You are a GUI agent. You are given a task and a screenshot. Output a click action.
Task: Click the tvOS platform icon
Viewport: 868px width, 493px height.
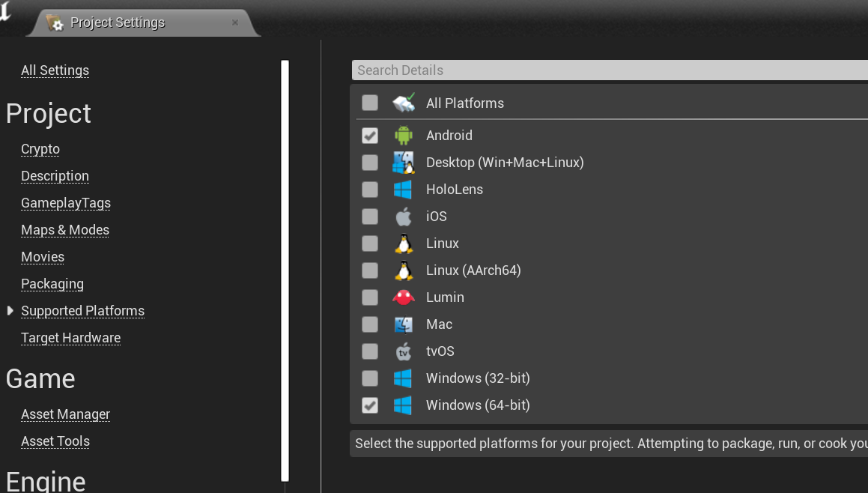tap(403, 351)
